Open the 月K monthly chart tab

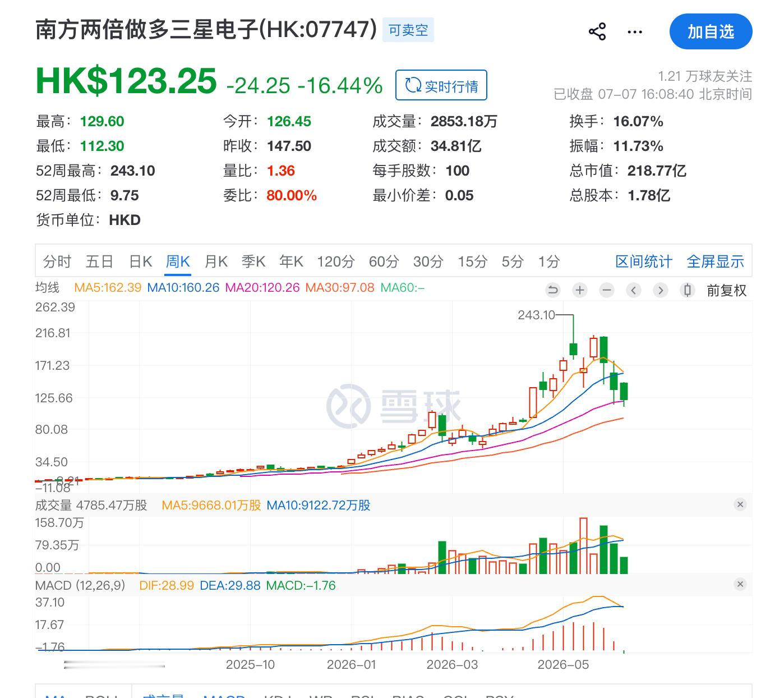pyautogui.click(x=216, y=261)
